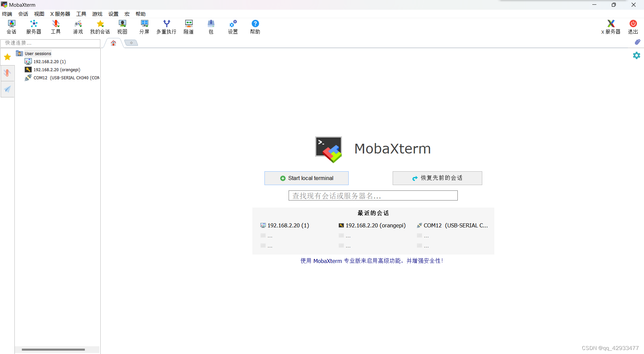Open the X 服务器 menu
The image size is (644, 354).
(60, 14)
